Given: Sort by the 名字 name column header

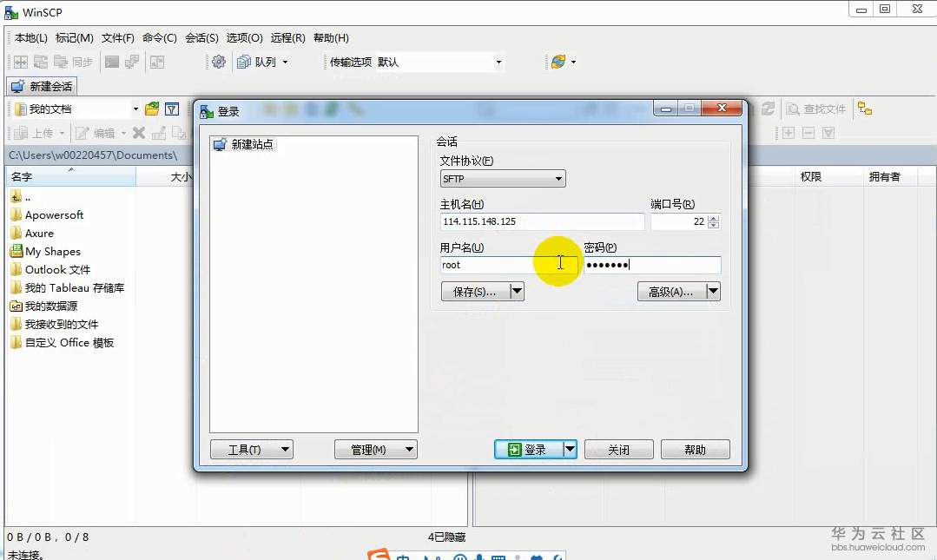Looking at the screenshot, I should point(71,177).
